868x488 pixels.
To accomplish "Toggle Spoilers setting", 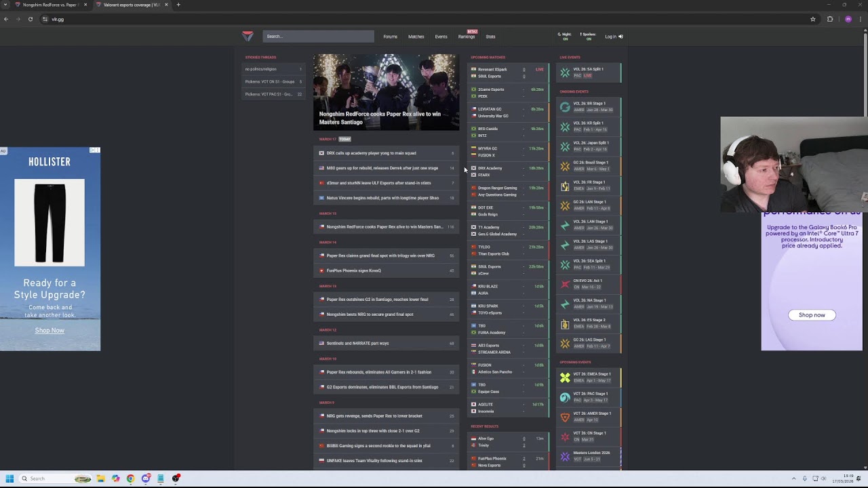I will [587, 37].
